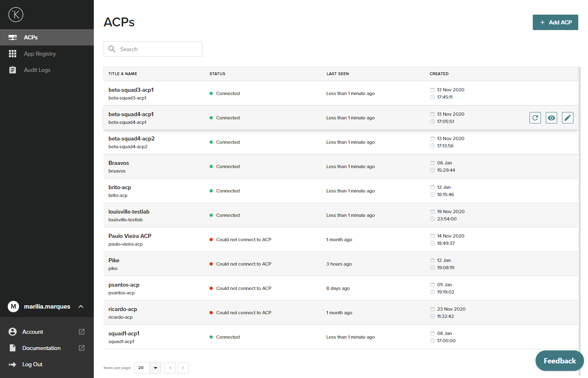Click the '3 hours ago' last seen value

tap(339, 264)
